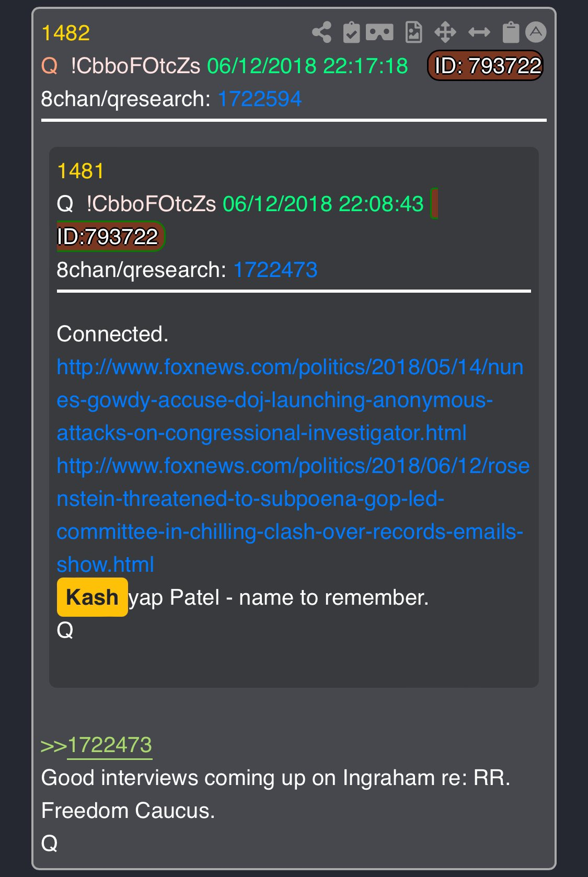
Task: Open 8chan post link 1722594
Action: tap(260, 99)
